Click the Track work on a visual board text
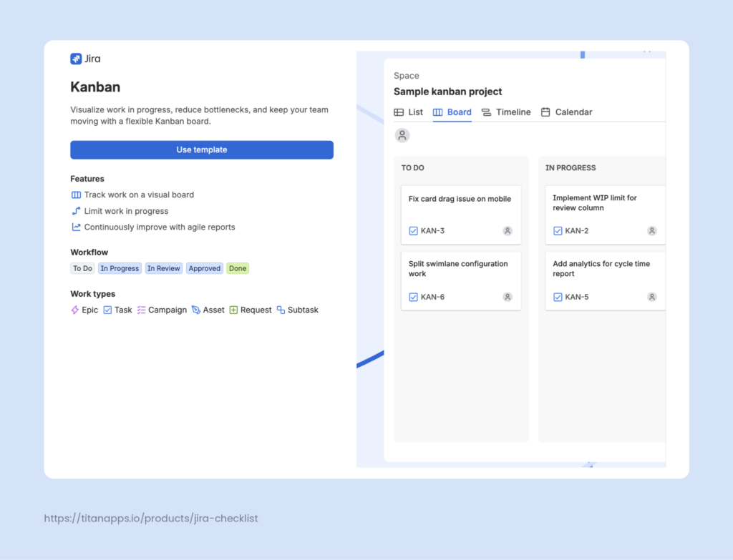 [140, 195]
